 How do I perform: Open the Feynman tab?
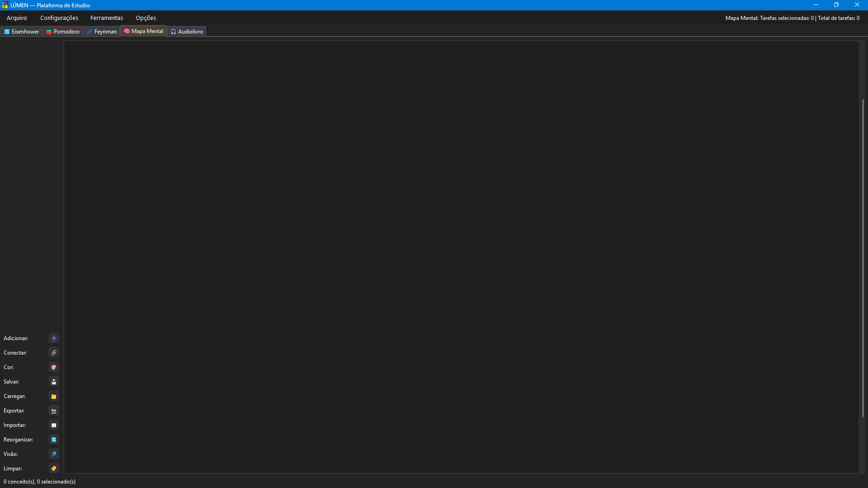tap(102, 32)
